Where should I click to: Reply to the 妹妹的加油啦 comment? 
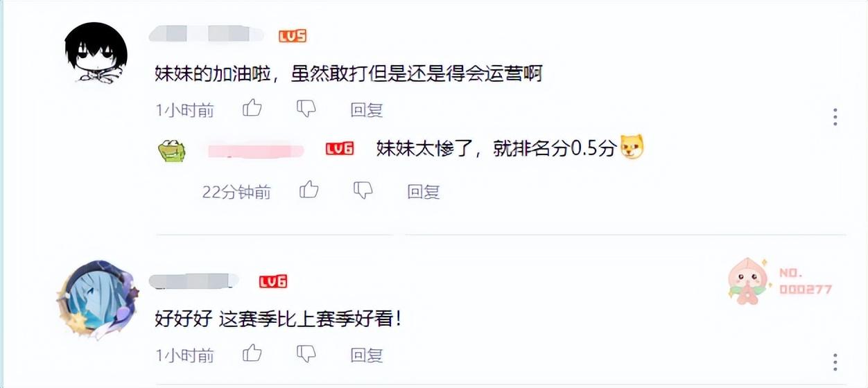pyautogui.click(x=367, y=109)
